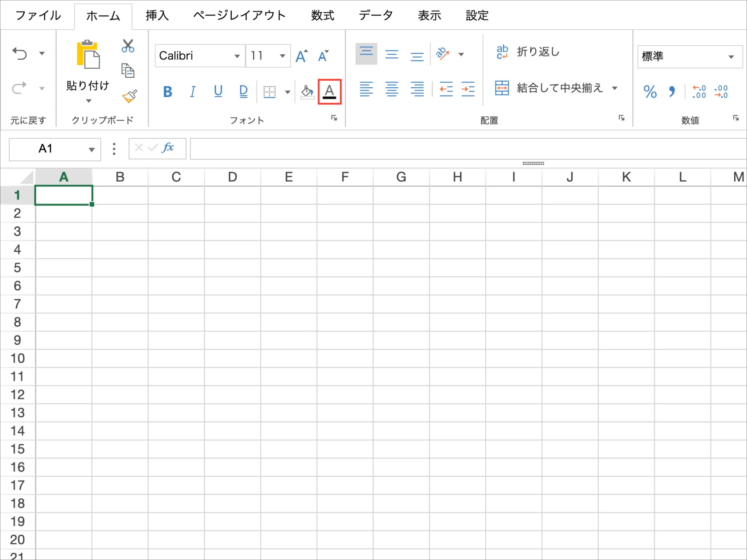Image resolution: width=747 pixels, height=560 pixels.
Task: Click the copy icon in clipboard group
Action: 128,71
